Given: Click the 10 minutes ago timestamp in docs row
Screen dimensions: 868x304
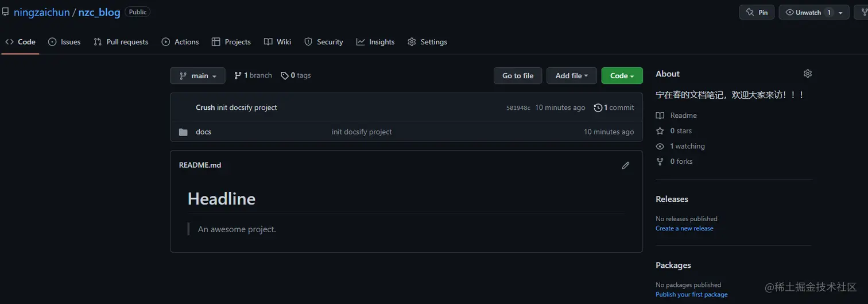Looking at the screenshot, I should 609,132.
